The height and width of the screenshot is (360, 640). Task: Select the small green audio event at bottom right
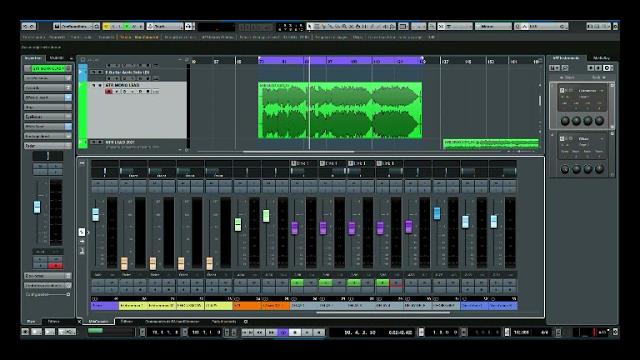[x=491, y=144]
